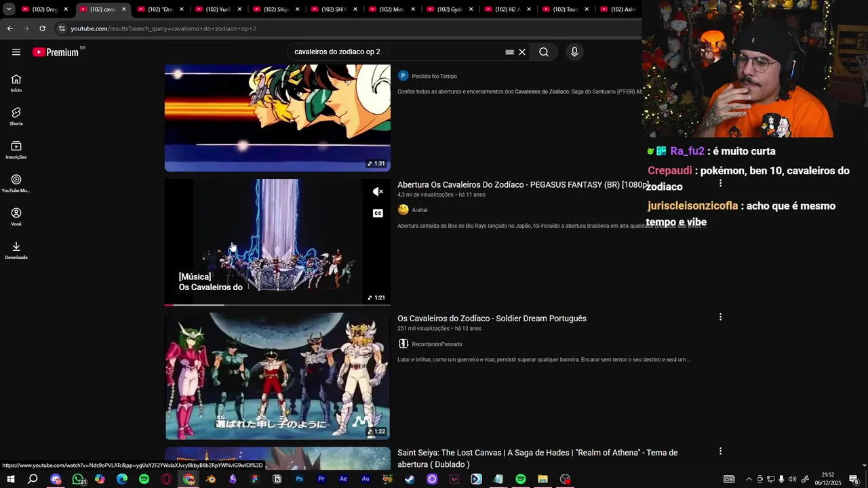The image size is (868, 488).
Task: Switch to the "(102) Shiy" tab
Action: tap(277, 9)
